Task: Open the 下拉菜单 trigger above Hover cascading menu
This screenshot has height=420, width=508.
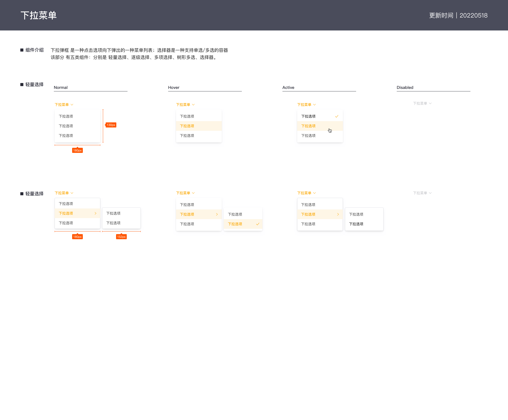Action: coord(185,193)
